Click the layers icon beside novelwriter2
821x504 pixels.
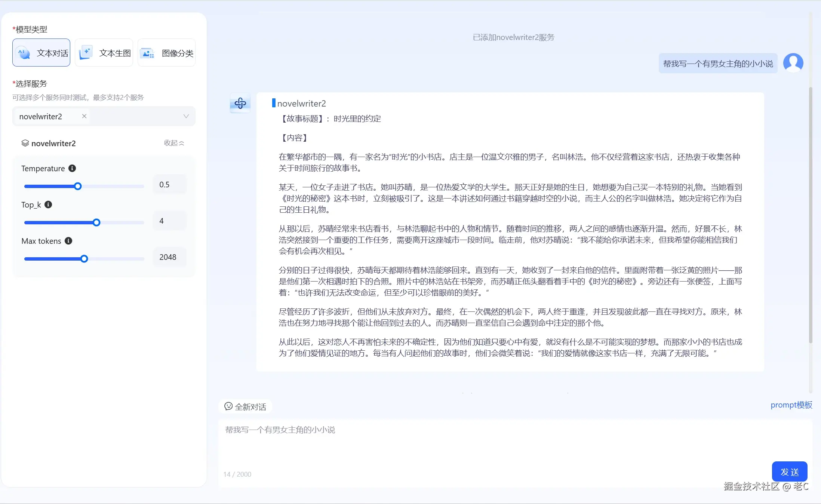pos(25,143)
